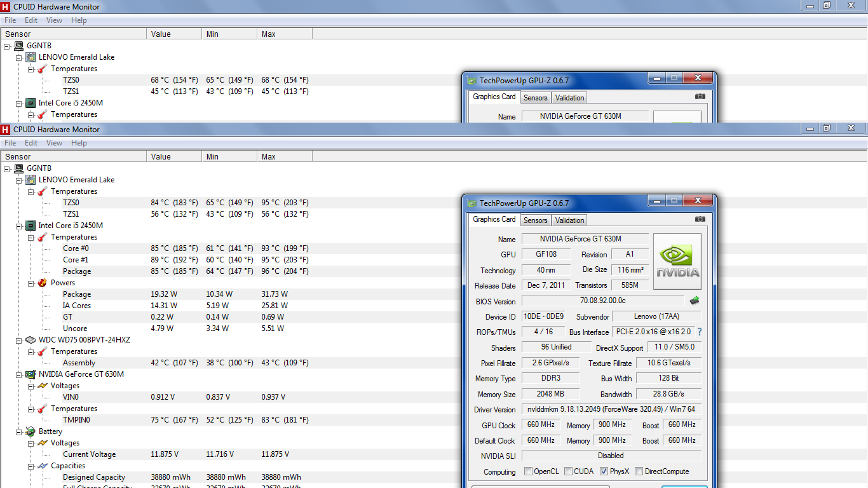Click the NVIDIA logo in front GPU-Z window
Image resolution: width=868 pixels, height=488 pixels.
(x=677, y=261)
